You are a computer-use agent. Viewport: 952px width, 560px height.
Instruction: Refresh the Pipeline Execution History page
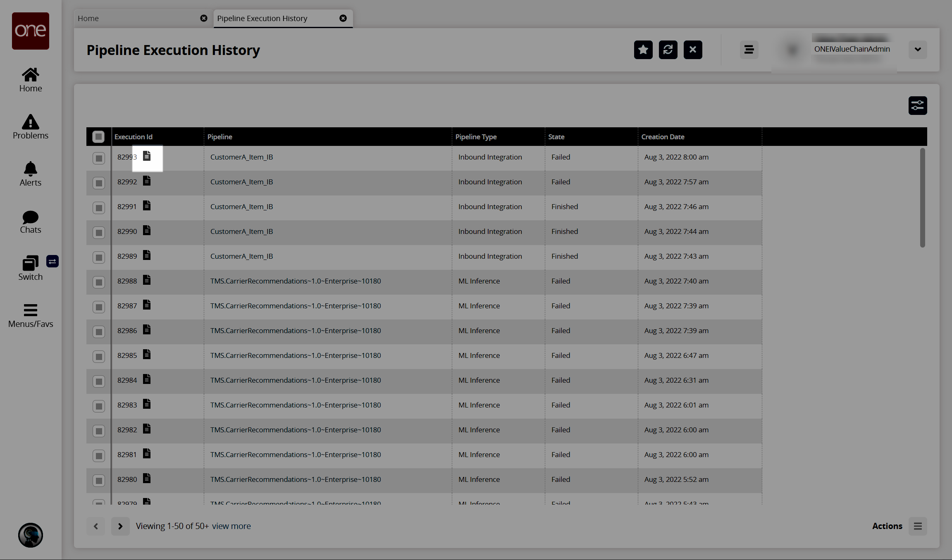[668, 50]
